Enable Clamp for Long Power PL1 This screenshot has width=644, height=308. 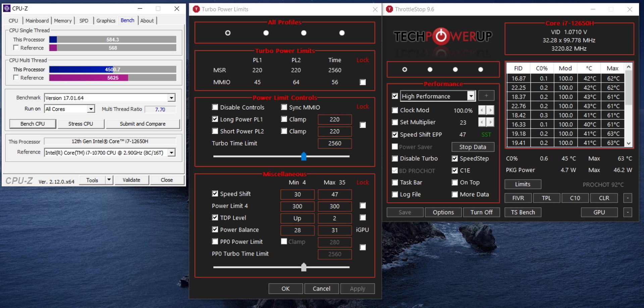(284, 119)
